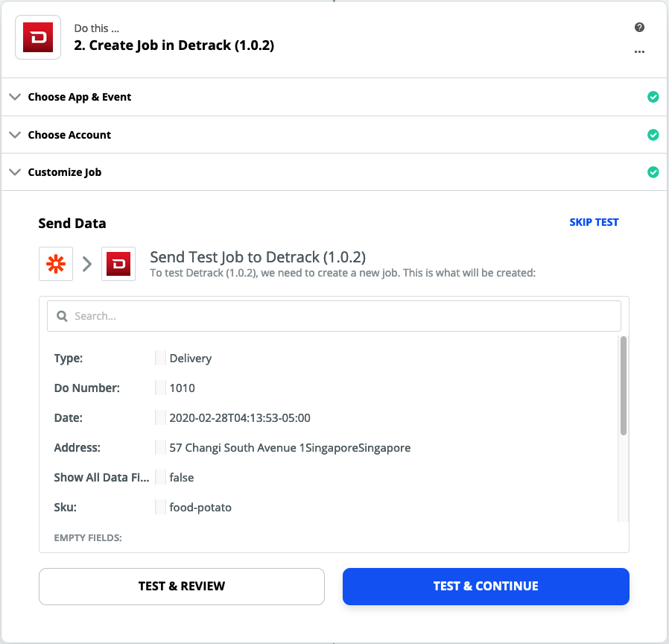The width and height of the screenshot is (669, 644).
Task: Click the TEST & REVIEW button
Action: [182, 586]
